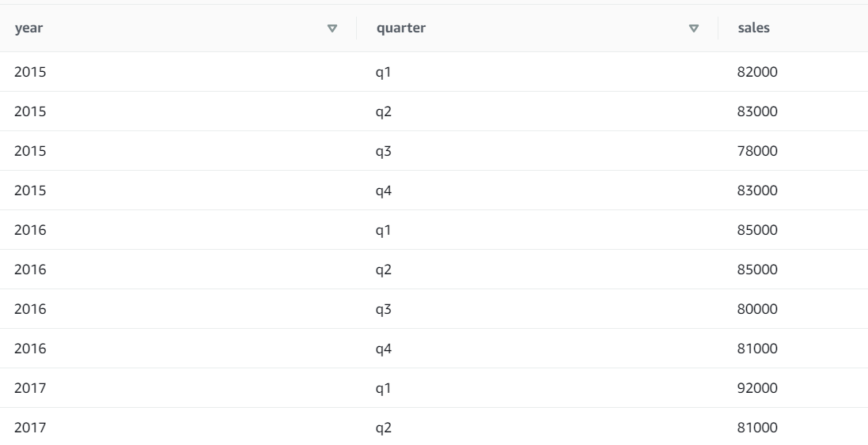
Task: Select the year cell in 2016 q3 row
Action: coord(30,309)
